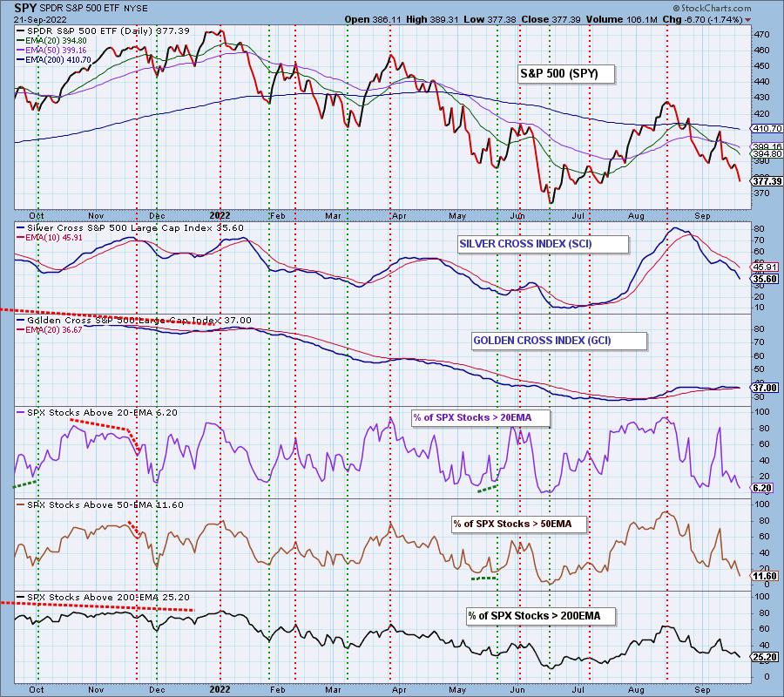
Task: Click the Silver Cross S&P 500 legend text
Action: click(x=131, y=228)
